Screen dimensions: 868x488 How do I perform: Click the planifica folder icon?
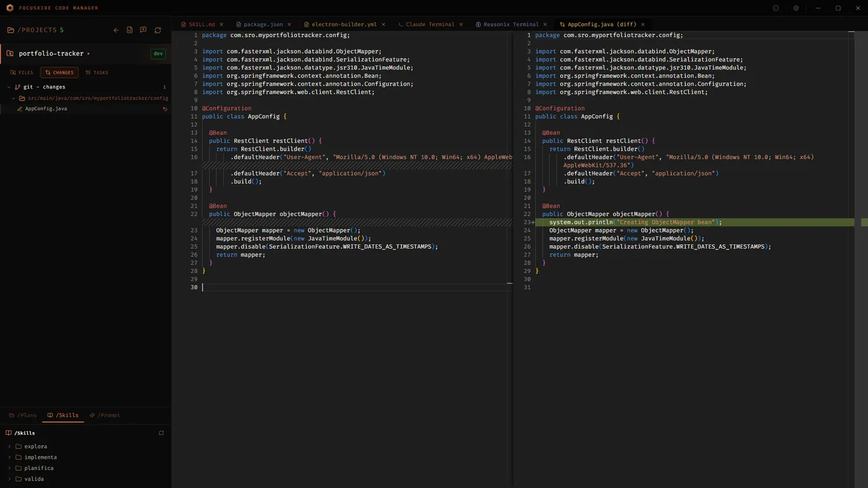click(x=19, y=468)
